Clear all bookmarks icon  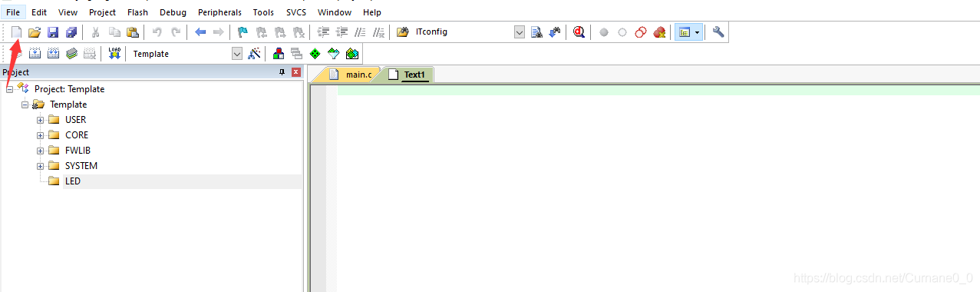coord(299,32)
